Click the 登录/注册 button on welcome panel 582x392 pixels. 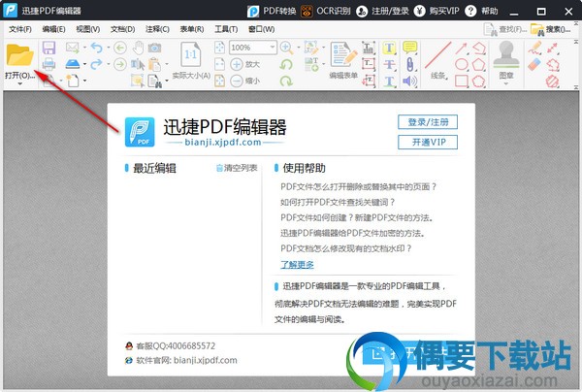pos(428,122)
